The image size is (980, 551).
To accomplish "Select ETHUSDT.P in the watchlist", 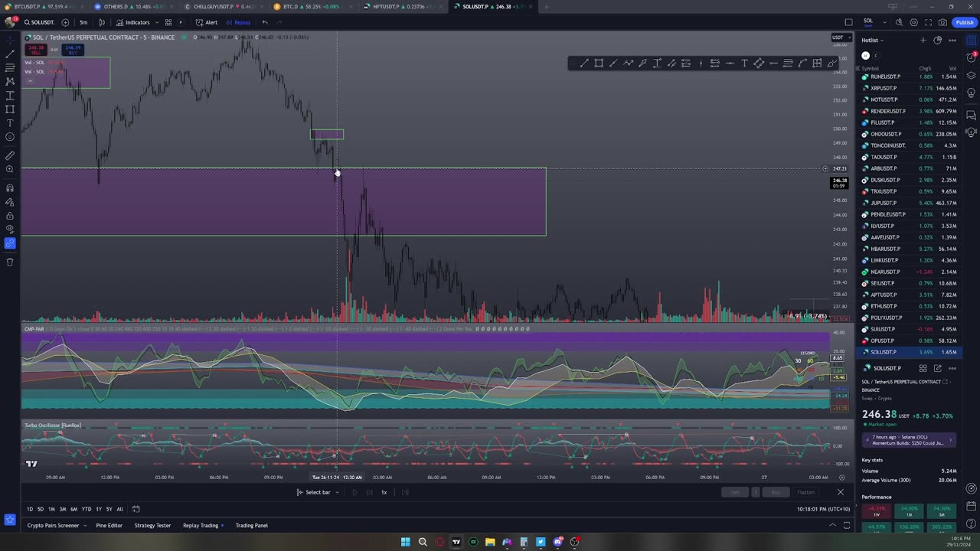I will coord(909,306).
